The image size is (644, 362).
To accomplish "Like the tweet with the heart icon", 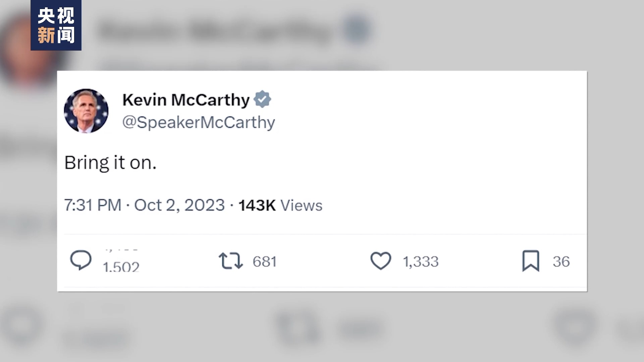I will point(380,261).
